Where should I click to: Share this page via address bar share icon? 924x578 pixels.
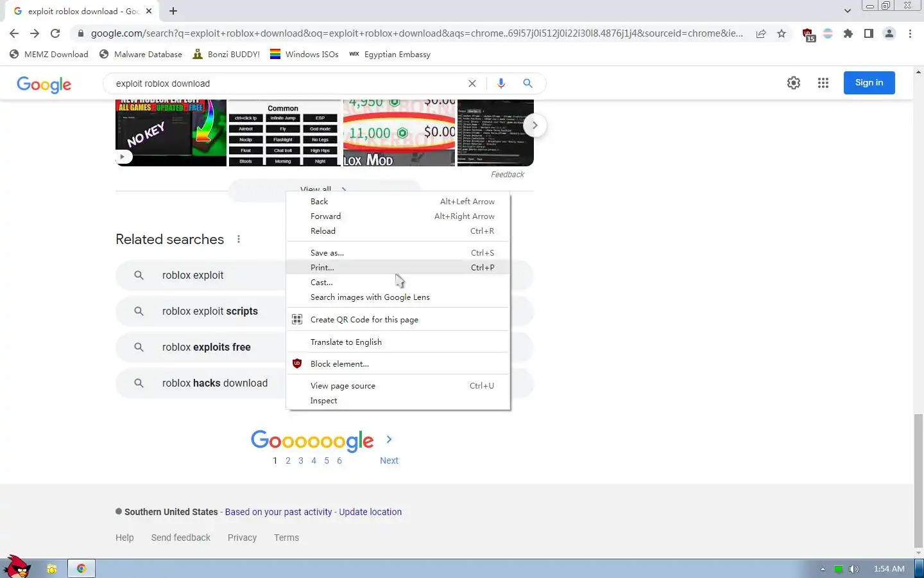click(761, 33)
